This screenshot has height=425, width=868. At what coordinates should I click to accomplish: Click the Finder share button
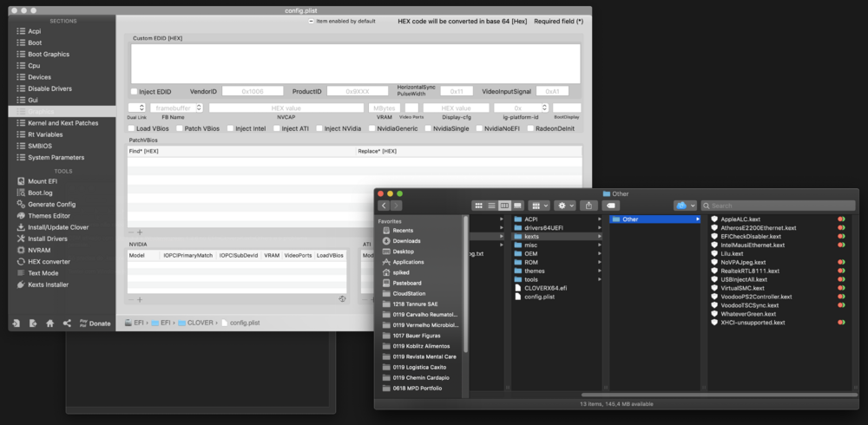[x=589, y=206]
